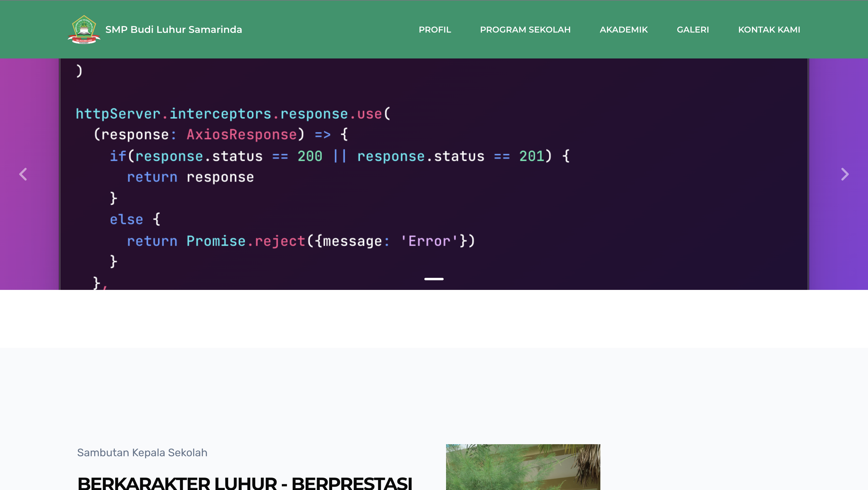Open the PROFIL menu

(x=435, y=30)
